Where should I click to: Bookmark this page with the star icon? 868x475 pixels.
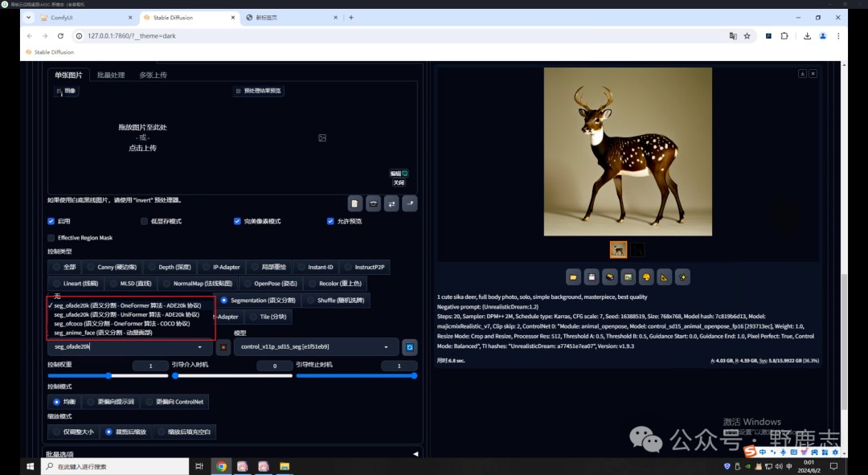pos(747,36)
